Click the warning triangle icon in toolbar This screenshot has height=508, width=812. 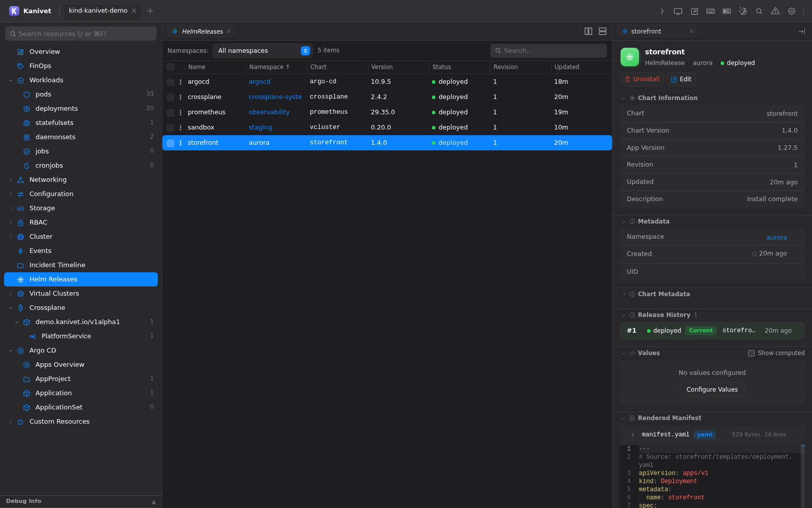pyautogui.click(x=775, y=11)
